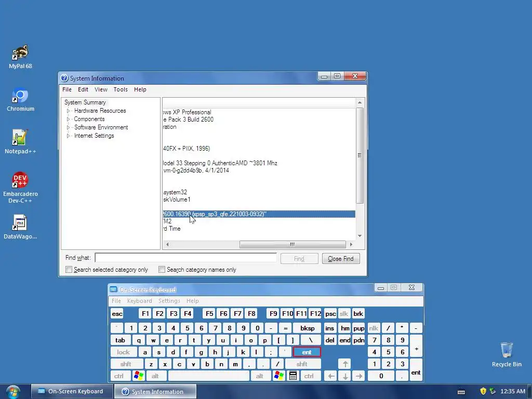Viewport: 532px width, 399px height.
Task: Select the Recycle Bin icon
Action: (x=507, y=354)
